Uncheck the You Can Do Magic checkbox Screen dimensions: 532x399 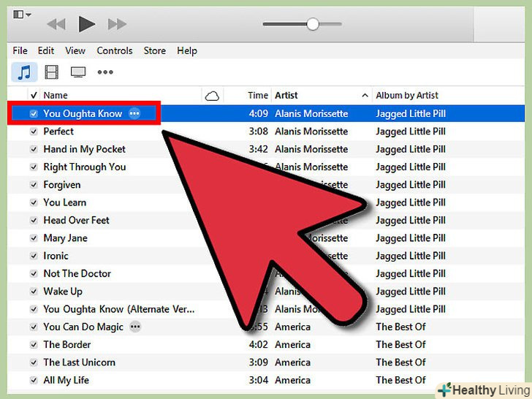coord(34,327)
